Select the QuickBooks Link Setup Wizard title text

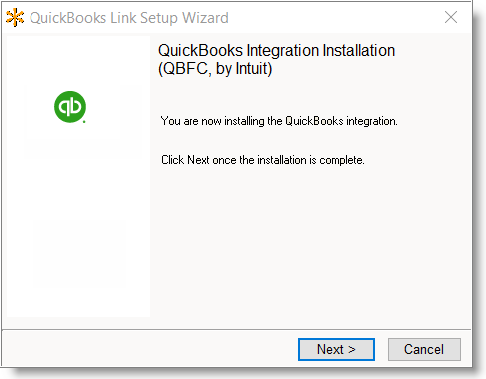(129, 18)
